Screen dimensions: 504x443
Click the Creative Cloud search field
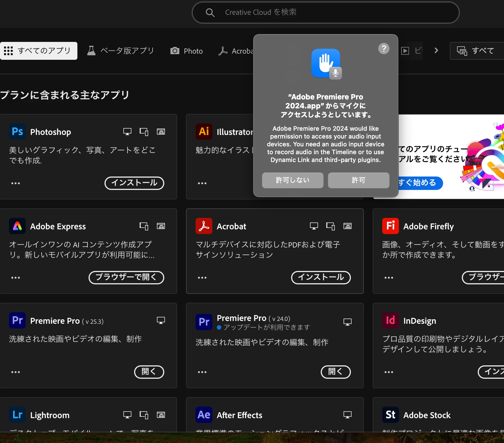tap(325, 13)
